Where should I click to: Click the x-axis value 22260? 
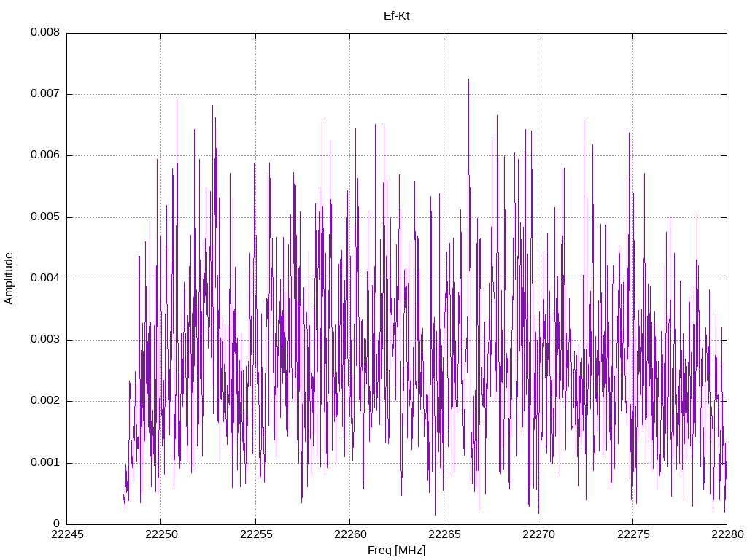(x=349, y=534)
